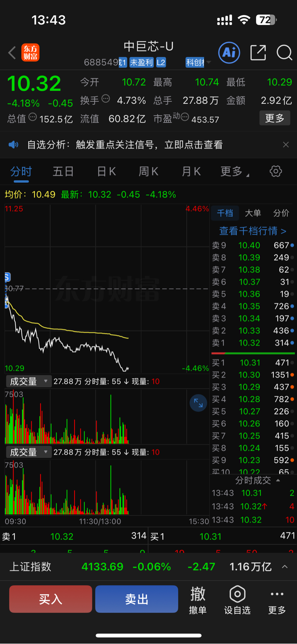Open the 自选分析 signal message
This screenshot has height=644, width=297.
[125, 145]
